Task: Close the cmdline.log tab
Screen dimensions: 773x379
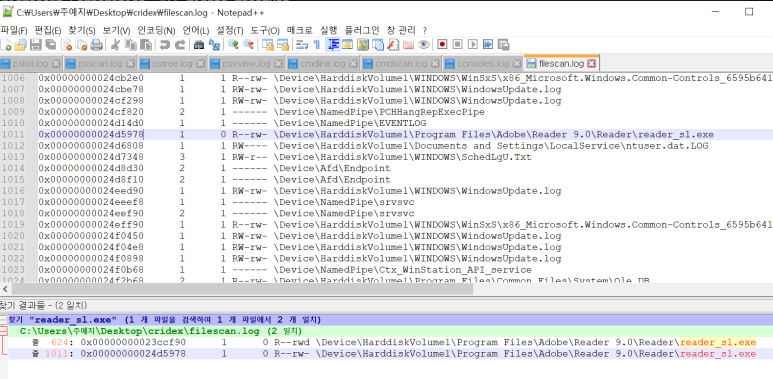Action: coord(354,64)
